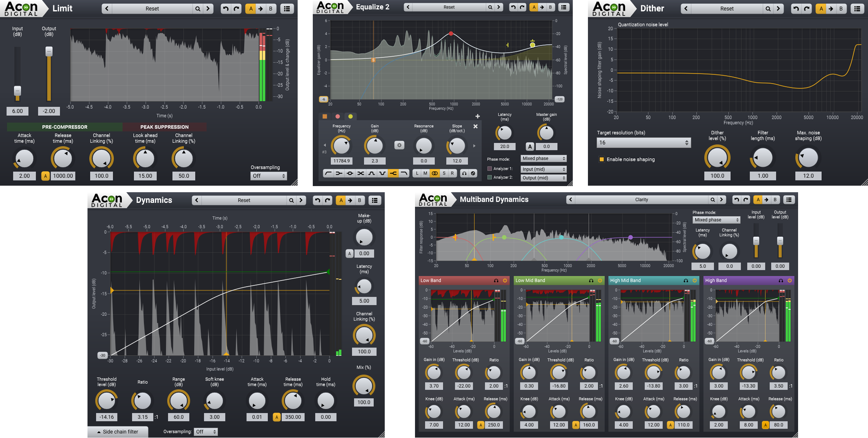The height and width of the screenshot is (438, 868).
Task: Solo the Low Band with its headphone icon
Action: 496,281
